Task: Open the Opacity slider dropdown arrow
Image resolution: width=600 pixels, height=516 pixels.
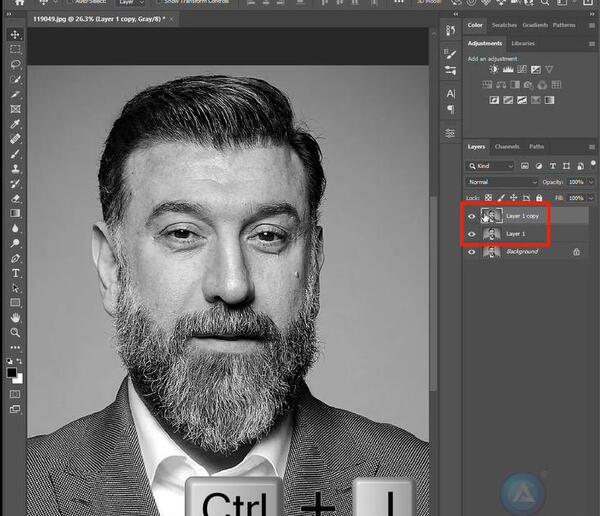Action: point(591,182)
